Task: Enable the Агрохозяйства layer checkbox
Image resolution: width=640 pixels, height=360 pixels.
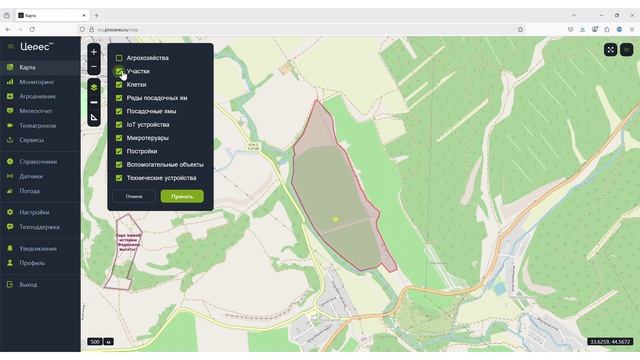Action: pyautogui.click(x=119, y=58)
